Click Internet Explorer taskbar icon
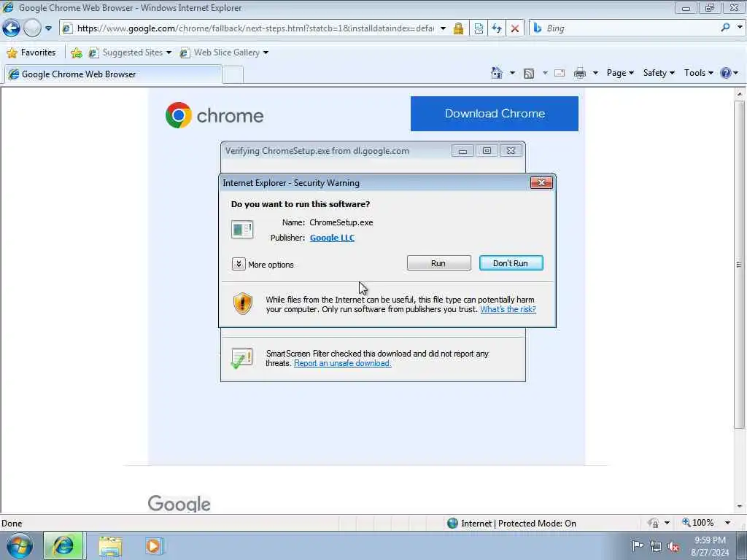 coord(63,545)
